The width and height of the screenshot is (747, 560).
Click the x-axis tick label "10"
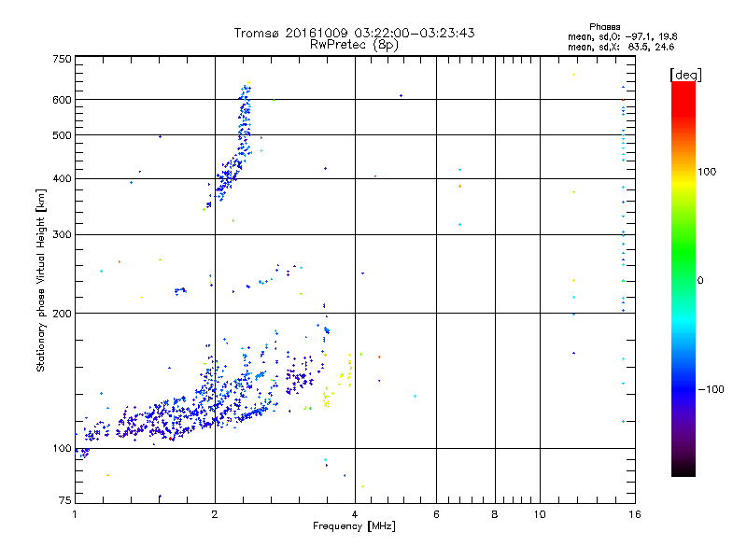[540, 514]
